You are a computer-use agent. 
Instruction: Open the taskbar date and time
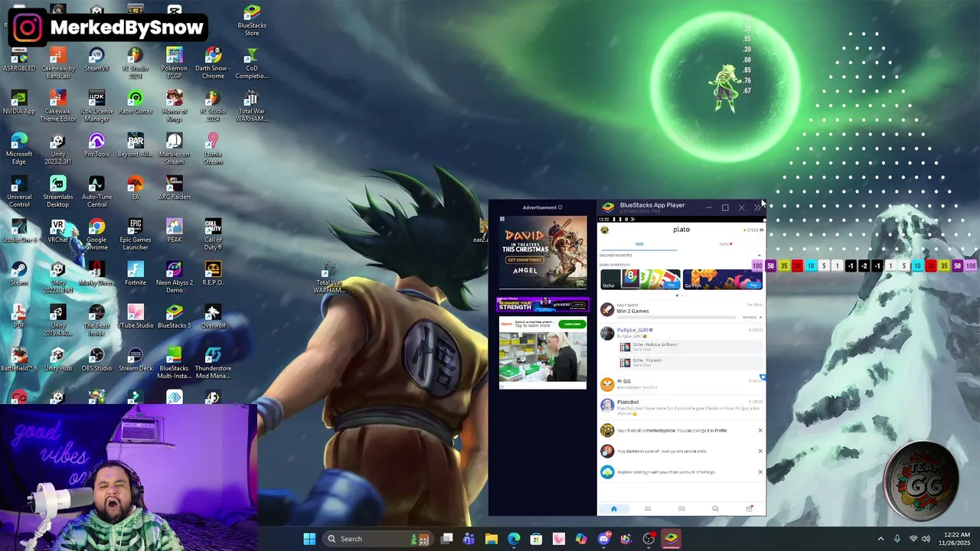pyautogui.click(x=956, y=539)
